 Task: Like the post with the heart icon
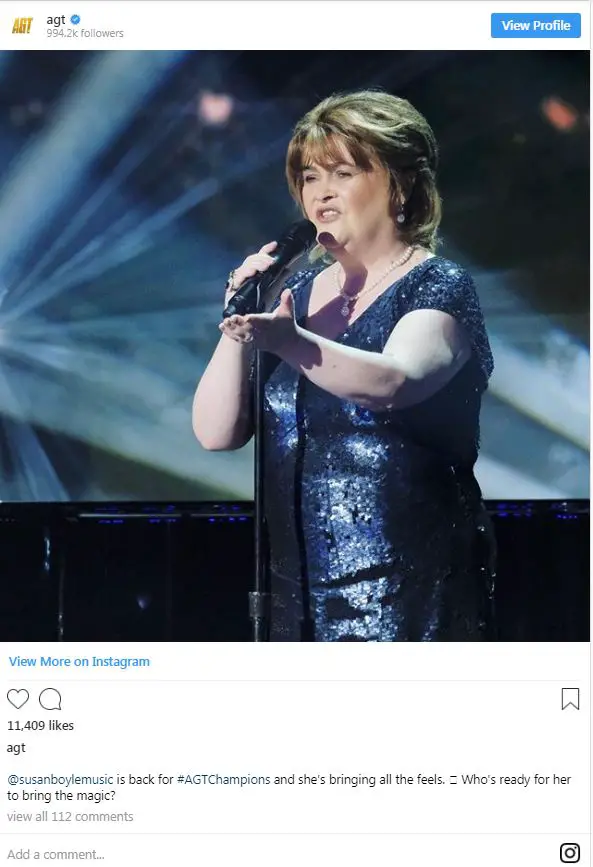point(18,699)
